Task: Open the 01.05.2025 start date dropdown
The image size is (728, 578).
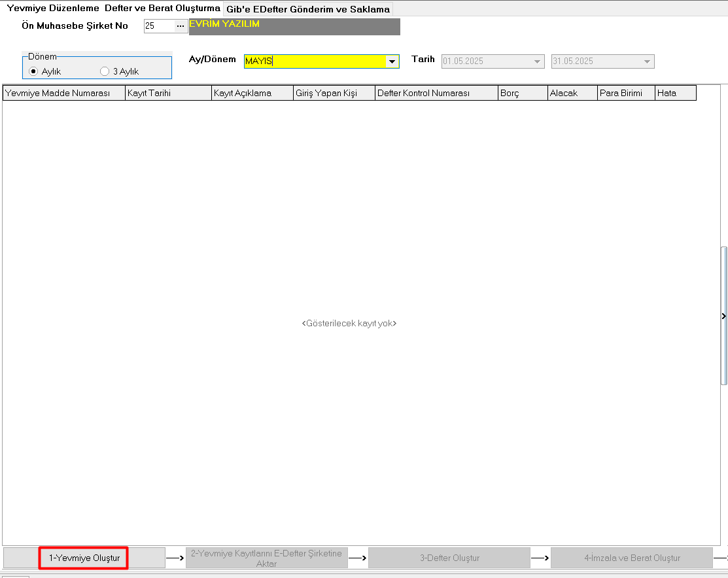Action: (537, 61)
